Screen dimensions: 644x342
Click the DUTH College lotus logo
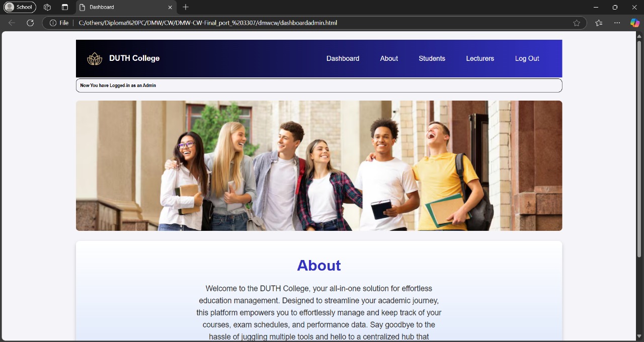95,59
